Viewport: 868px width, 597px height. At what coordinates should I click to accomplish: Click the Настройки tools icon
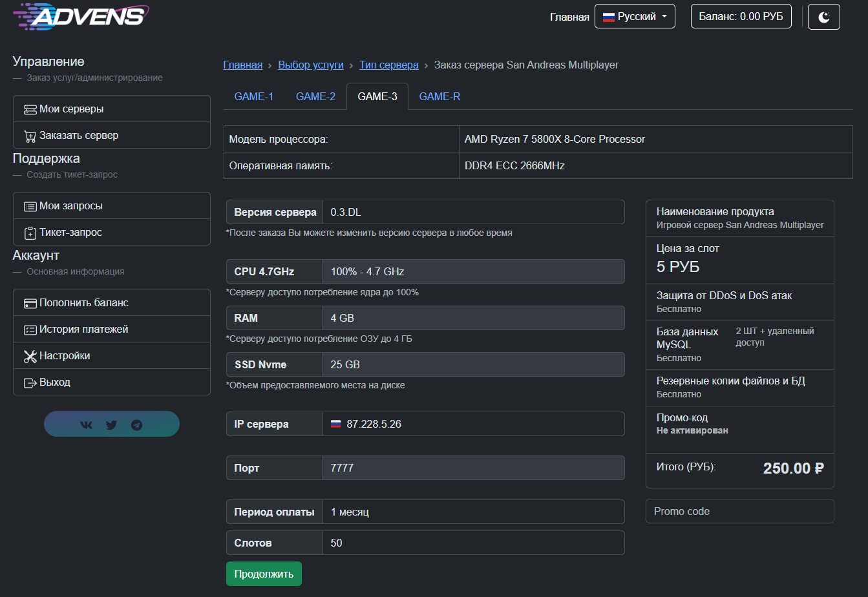pos(30,356)
